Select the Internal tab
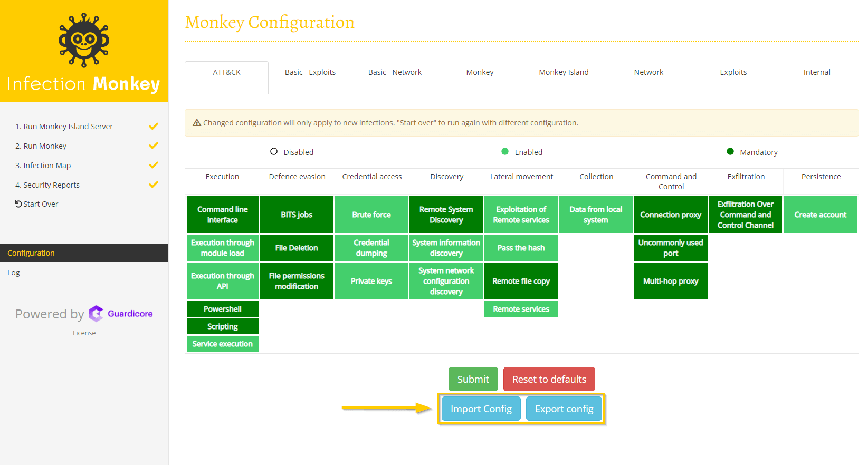This screenshot has width=868, height=465. (x=816, y=72)
